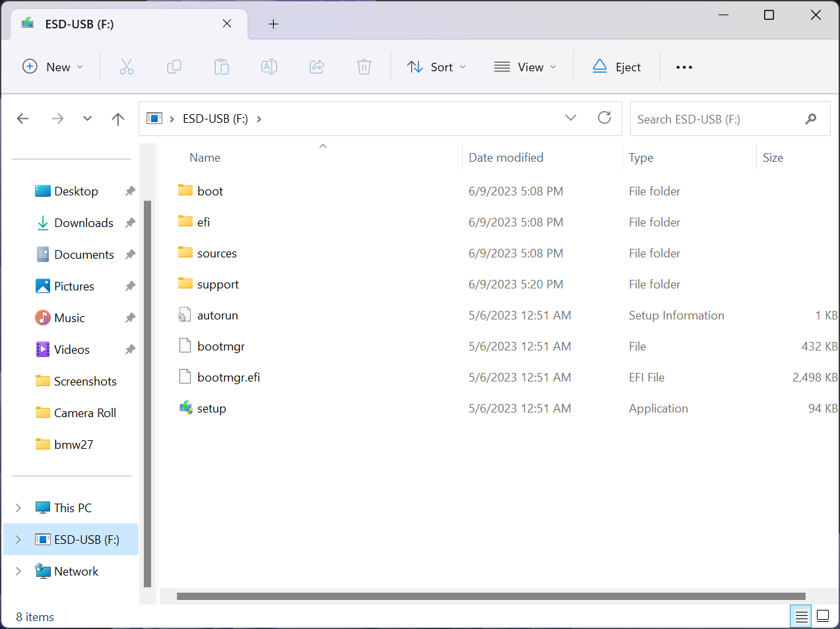
Task: Close the ESD-USB (F:) tab
Action: click(227, 24)
